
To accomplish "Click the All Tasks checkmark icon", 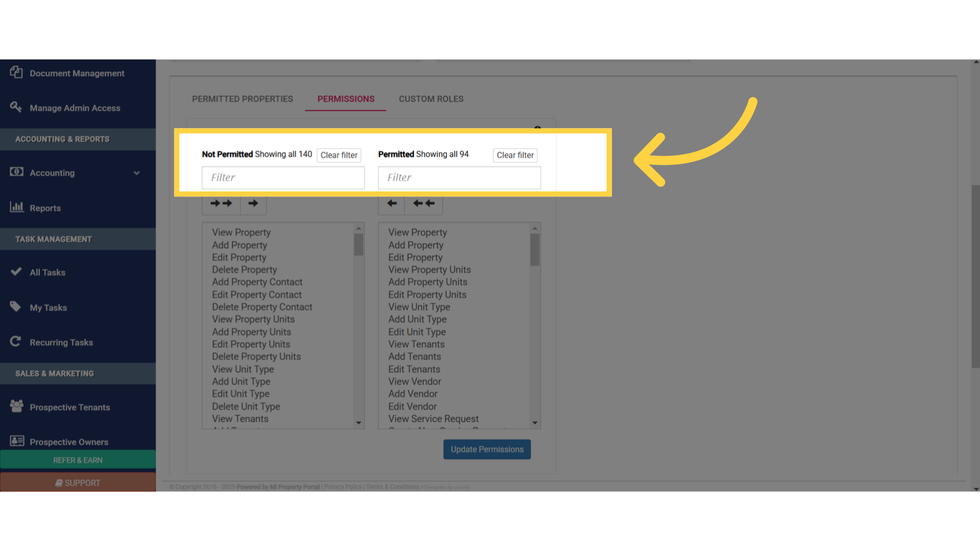I will click(16, 272).
